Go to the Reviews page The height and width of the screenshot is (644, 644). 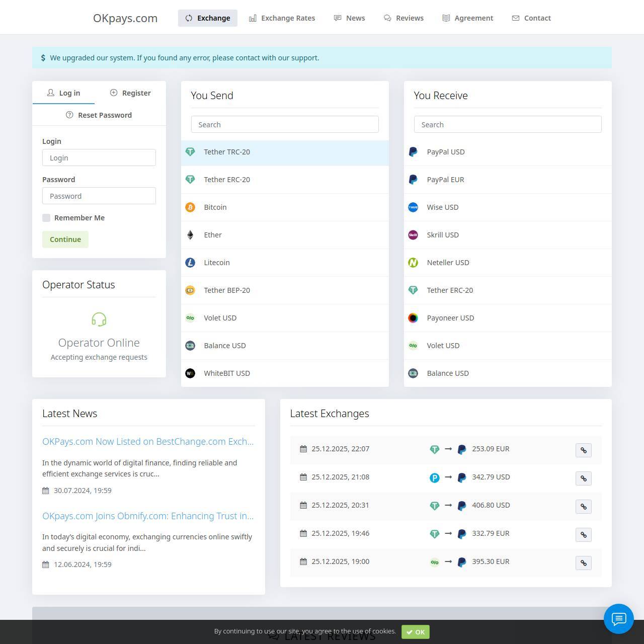coord(404,18)
